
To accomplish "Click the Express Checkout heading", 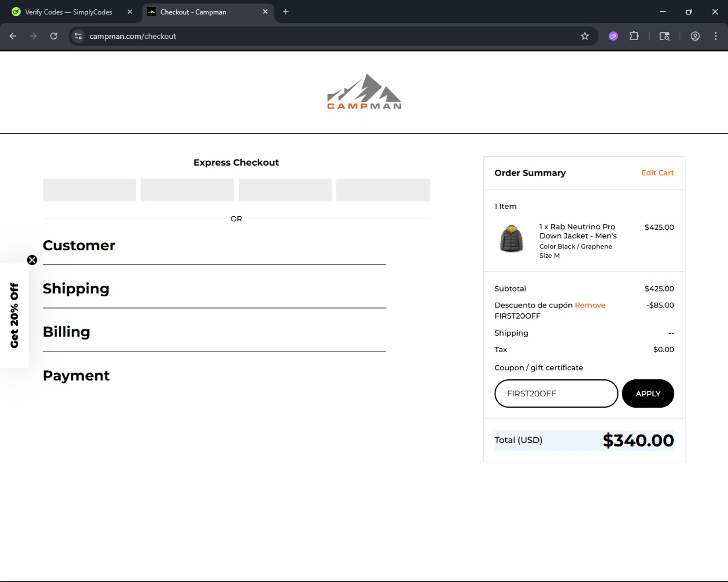I will click(x=236, y=162).
